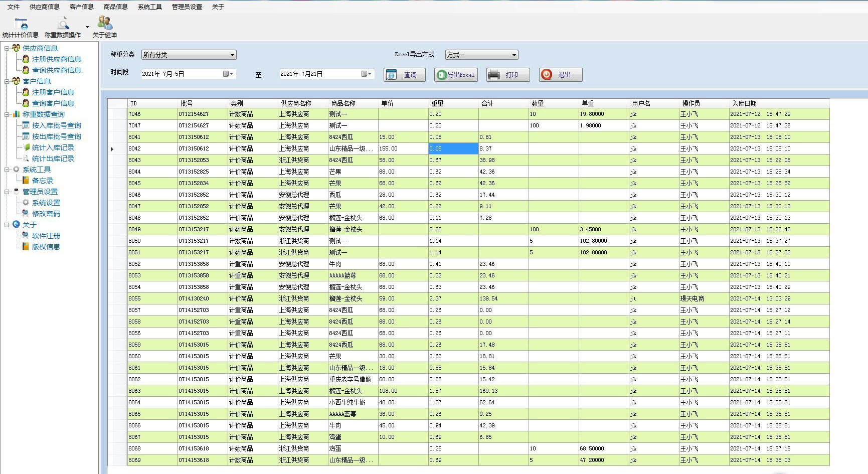Click the price cell 155.00
This screenshot has width=868, height=474.
tap(403, 149)
